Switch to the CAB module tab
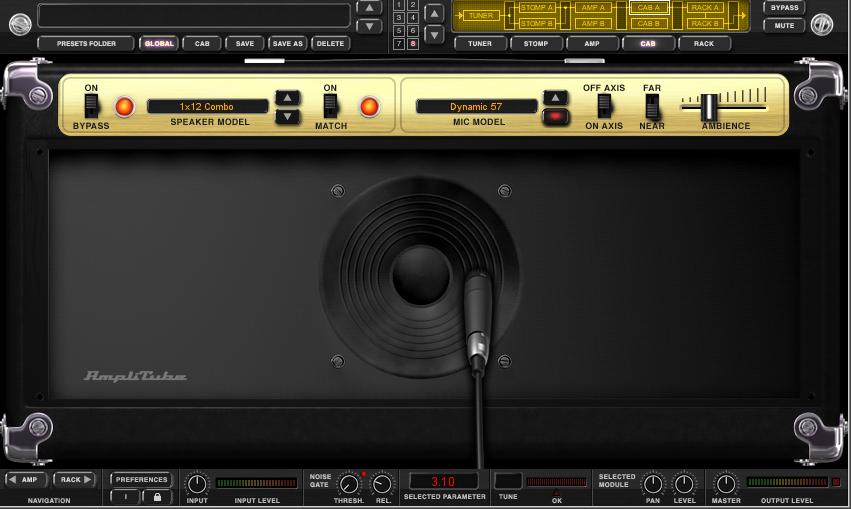Image resolution: width=851 pixels, height=509 pixels. (648, 43)
